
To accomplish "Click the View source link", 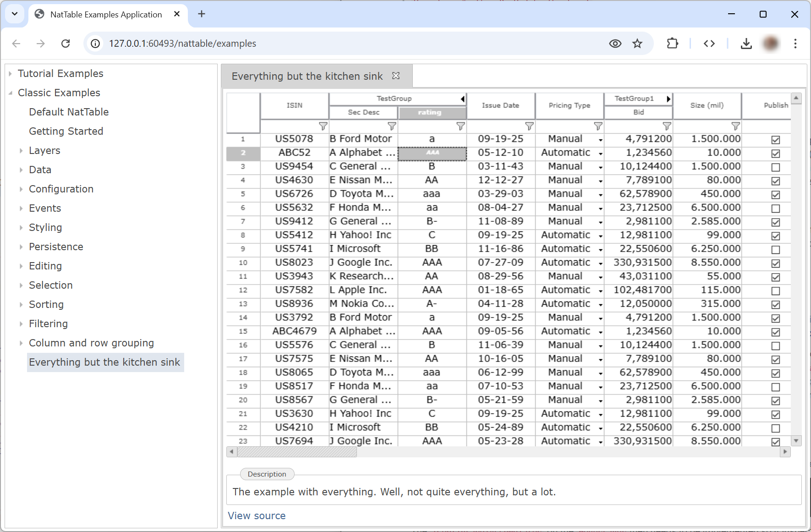I will coord(257,516).
